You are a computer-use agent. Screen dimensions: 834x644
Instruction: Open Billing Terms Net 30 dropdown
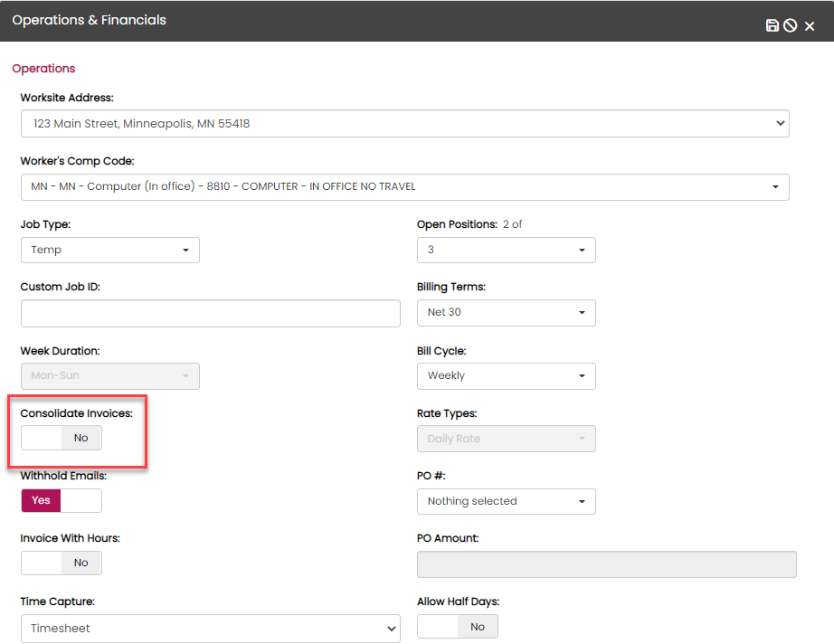tap(506, 312)
